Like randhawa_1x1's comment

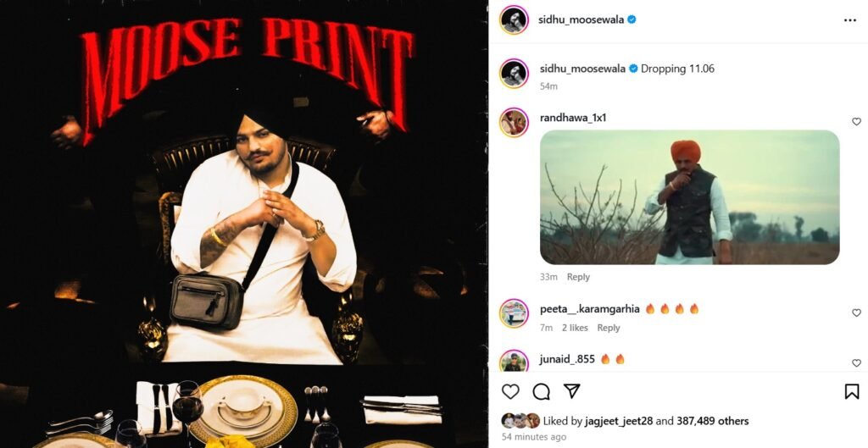[856, 122]
